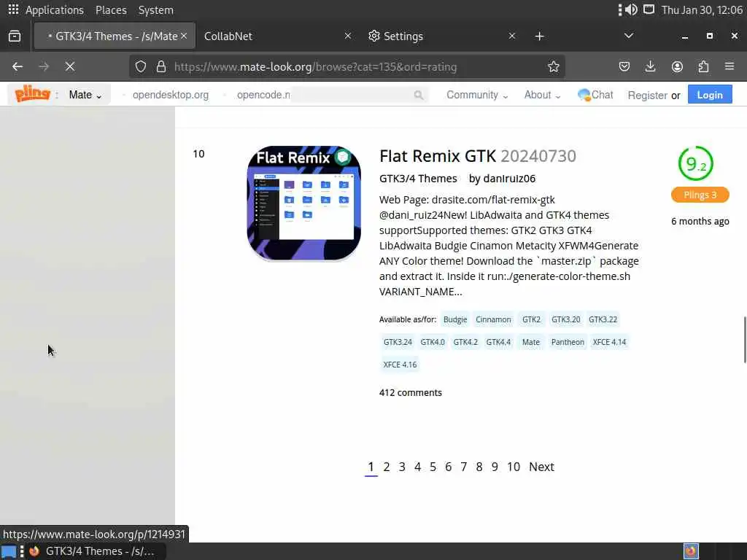747x560 pixels.
Task: Click the Pantheon tag
Action: pyautogui.click(x=568, y=342)
